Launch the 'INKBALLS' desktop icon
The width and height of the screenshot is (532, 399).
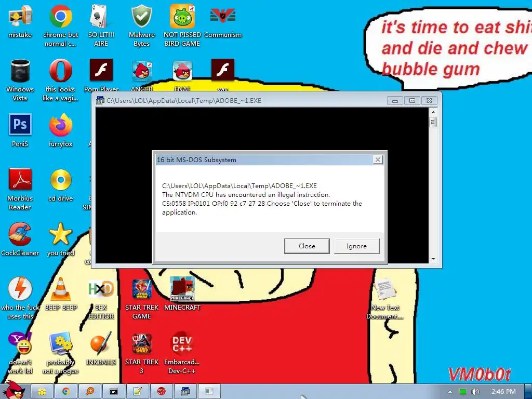[101, 343]
